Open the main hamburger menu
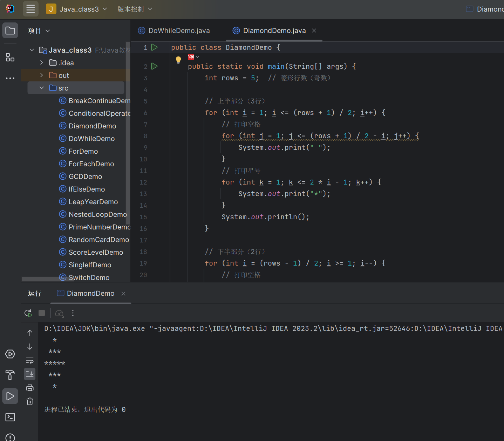Image resolution: width=504 pixels, height=441 pixels. [30, 9]
